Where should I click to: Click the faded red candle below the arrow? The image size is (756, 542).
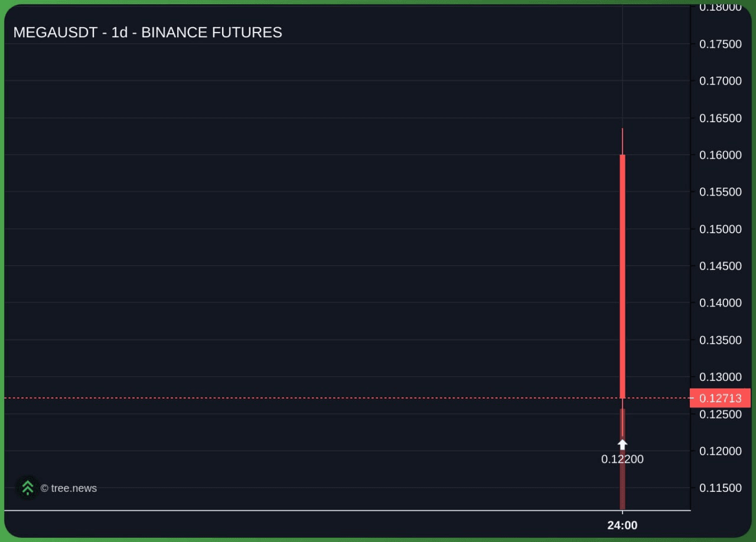click(x=623, y=487)
